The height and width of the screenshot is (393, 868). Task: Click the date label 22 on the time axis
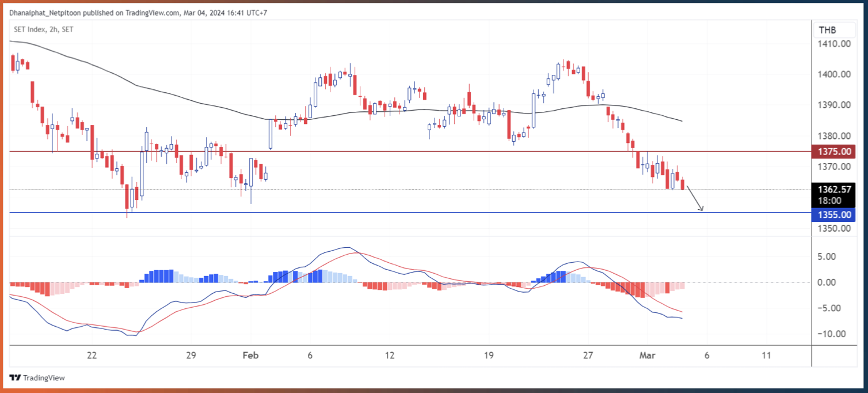92,356
